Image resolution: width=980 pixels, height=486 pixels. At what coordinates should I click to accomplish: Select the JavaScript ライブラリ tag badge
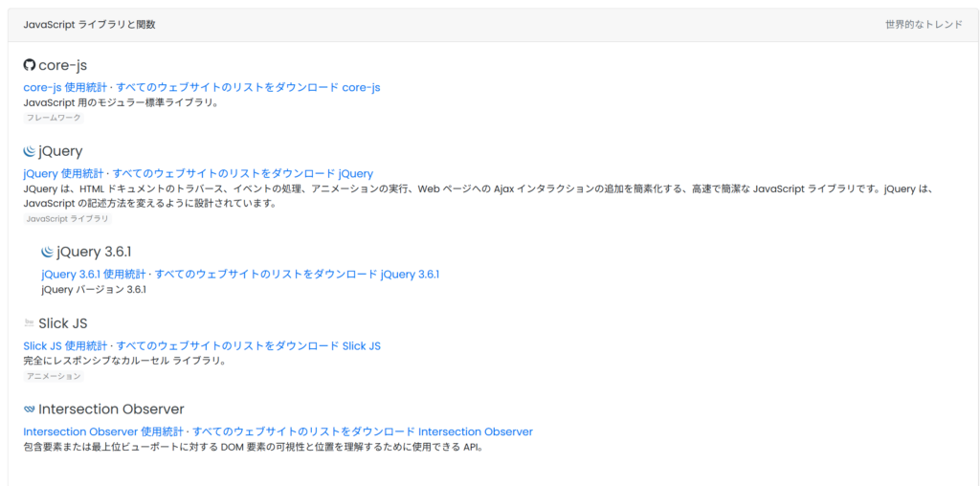(x=67, y=219)
